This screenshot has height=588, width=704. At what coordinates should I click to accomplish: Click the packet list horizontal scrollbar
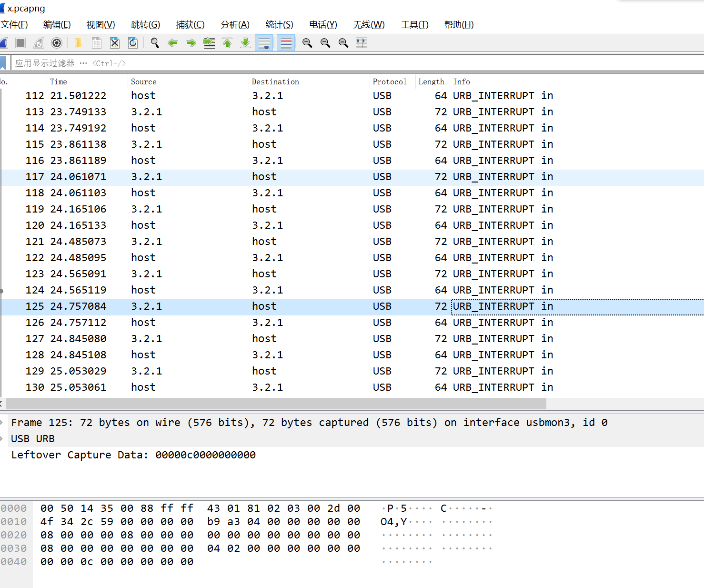coord(276,404)
